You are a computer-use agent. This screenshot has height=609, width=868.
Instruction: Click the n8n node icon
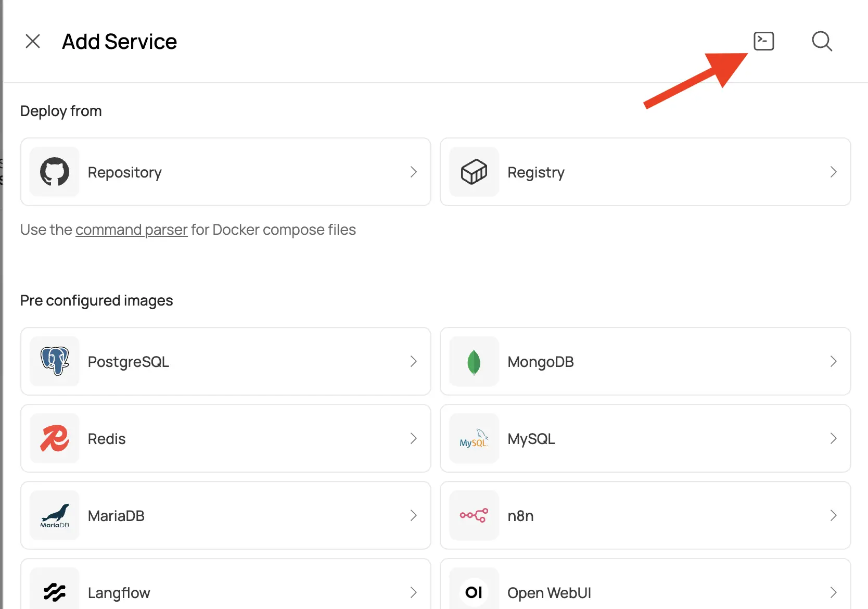click(x=474, y=515)
